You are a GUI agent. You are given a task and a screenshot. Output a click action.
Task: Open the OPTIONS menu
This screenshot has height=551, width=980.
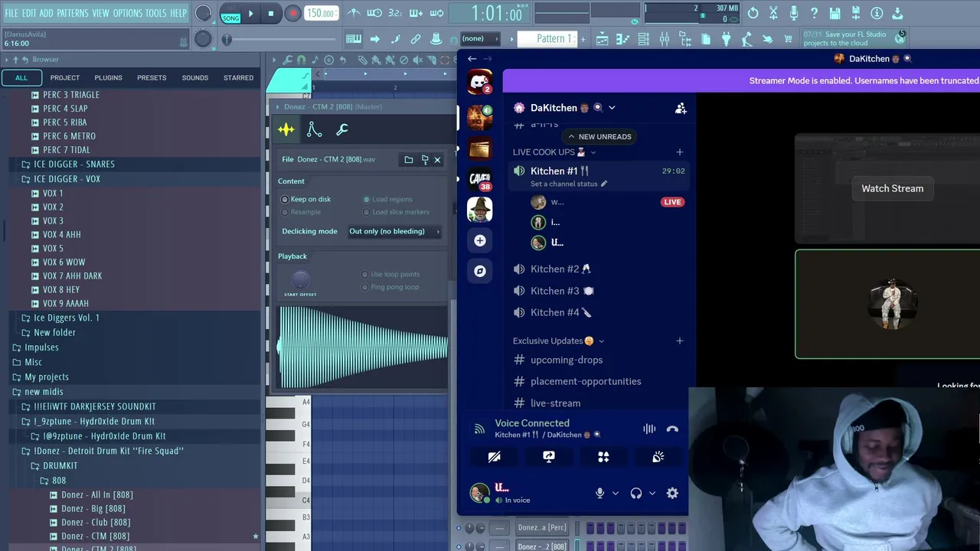pyautogui.click(x=128, y=14)
